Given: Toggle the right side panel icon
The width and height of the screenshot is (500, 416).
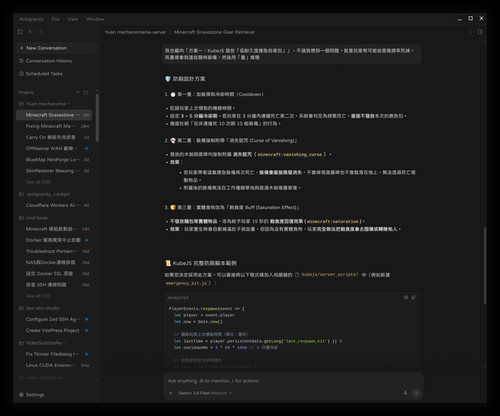Looking at the screenshot, I should coord(480,32).
